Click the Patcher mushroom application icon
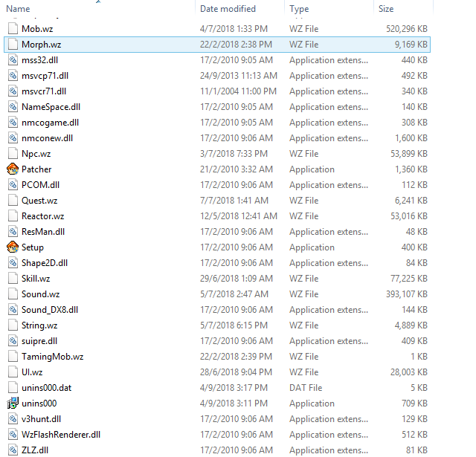 pyautogui.click(x=13, y=169)
